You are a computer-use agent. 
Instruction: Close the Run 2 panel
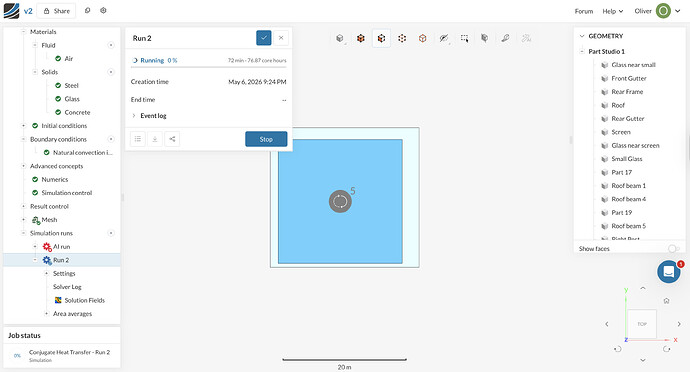click(x=281, y=38)
